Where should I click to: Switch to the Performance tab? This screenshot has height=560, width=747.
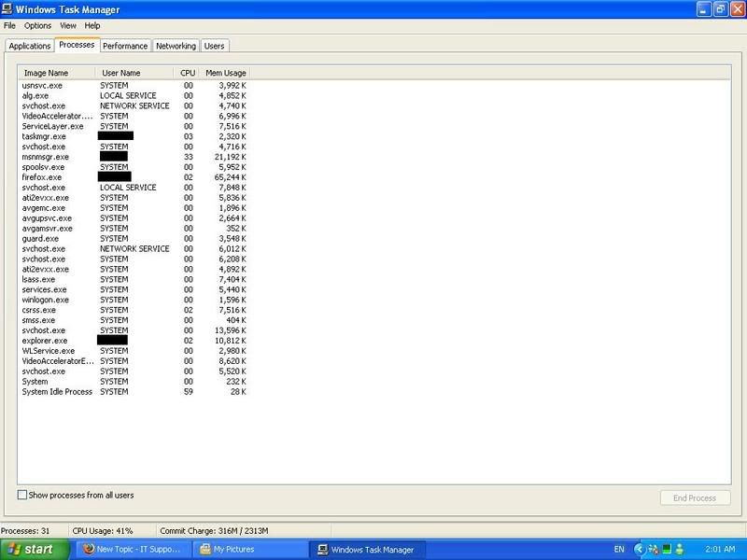click(125, 46)
